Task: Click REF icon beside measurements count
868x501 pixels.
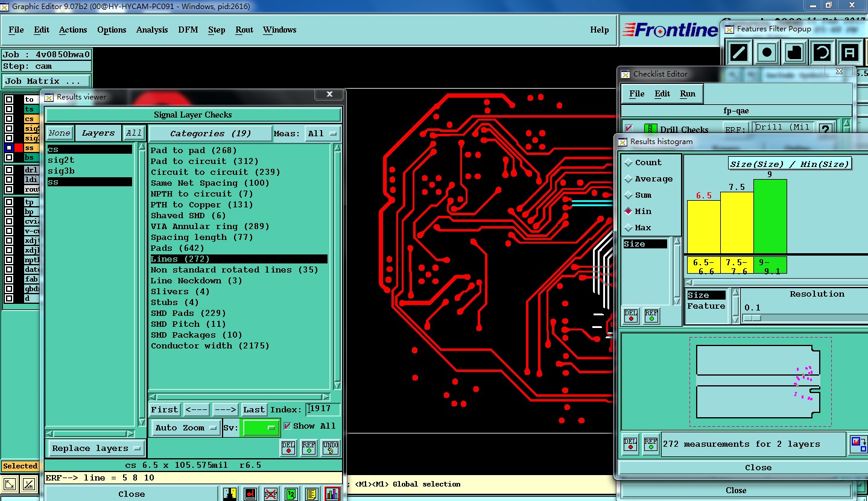Action: [651, 444]
